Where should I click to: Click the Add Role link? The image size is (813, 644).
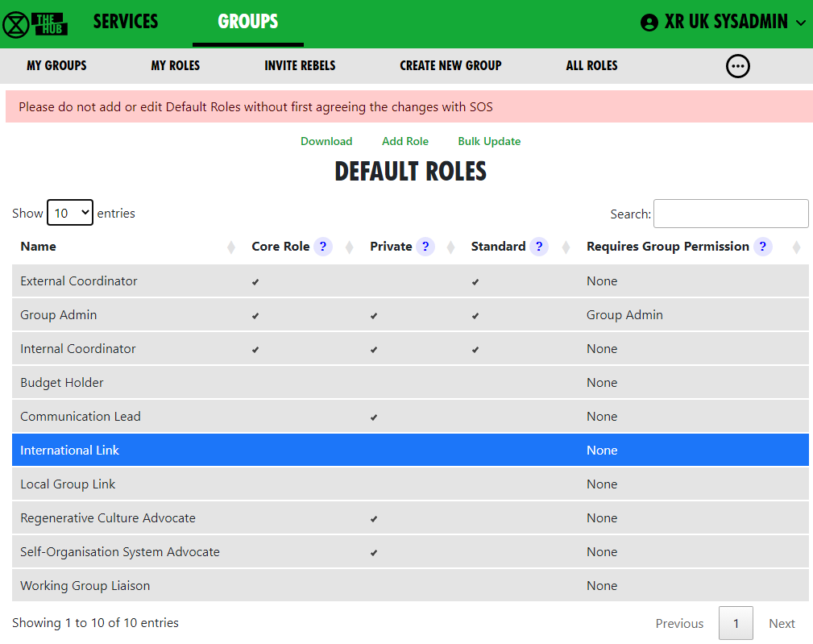click(405, 141)
